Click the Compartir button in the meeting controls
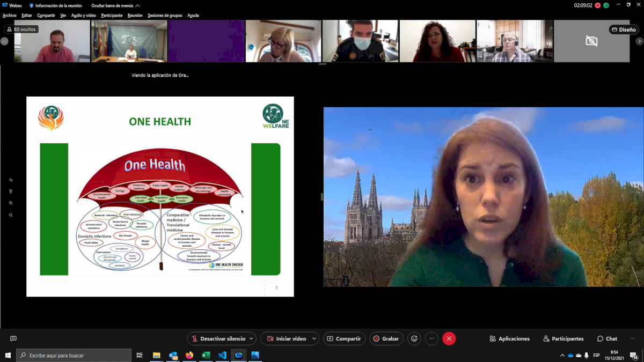The image size is (644, 362). (344, 339)
